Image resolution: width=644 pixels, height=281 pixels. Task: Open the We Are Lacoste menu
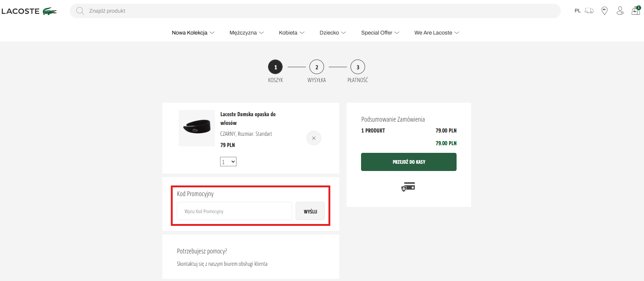click(437, 33)
